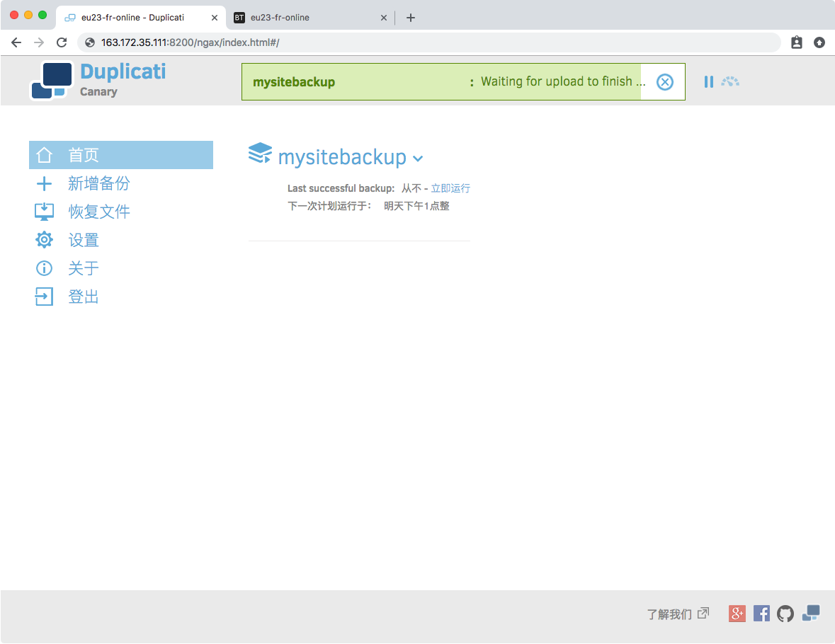Click 立即运行 run now link
The width and height of the screenshot is (835, 644).
tap(450, 188)
